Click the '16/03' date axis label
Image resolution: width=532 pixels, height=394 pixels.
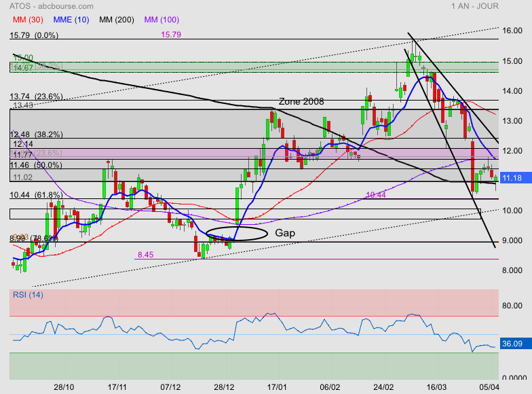437,387
